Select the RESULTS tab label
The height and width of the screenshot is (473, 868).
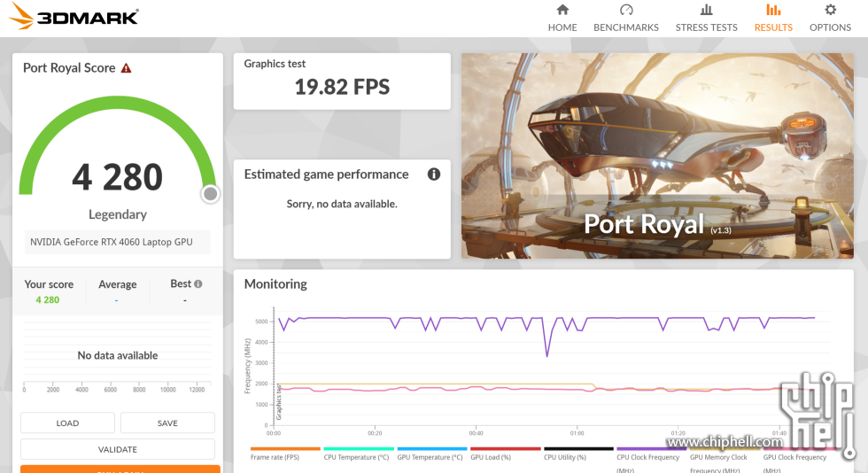point(773,27)
